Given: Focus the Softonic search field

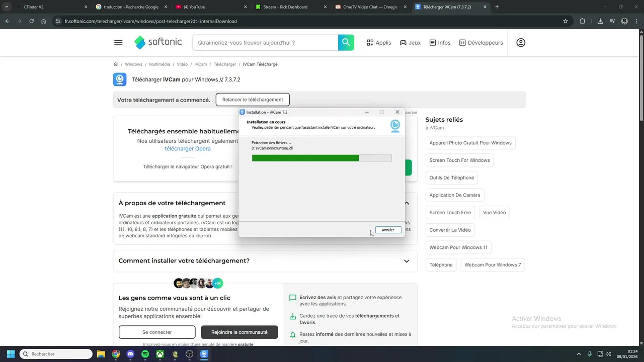Looking at the screenshot, I should [265, 43].
